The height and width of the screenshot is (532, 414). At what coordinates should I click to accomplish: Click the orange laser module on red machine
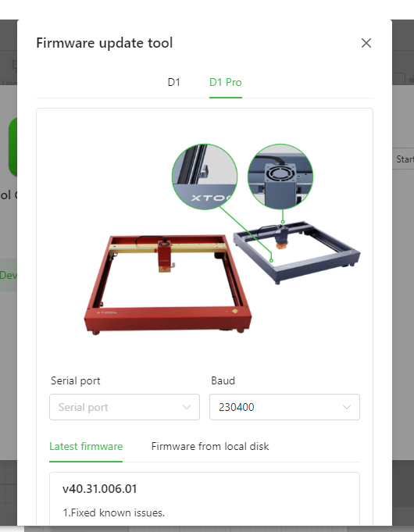(165, 269)
